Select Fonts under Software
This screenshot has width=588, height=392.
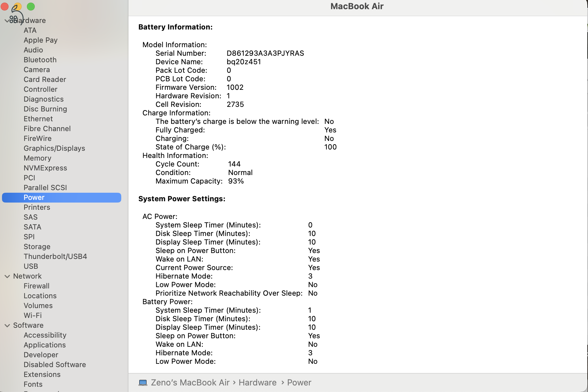33,384
